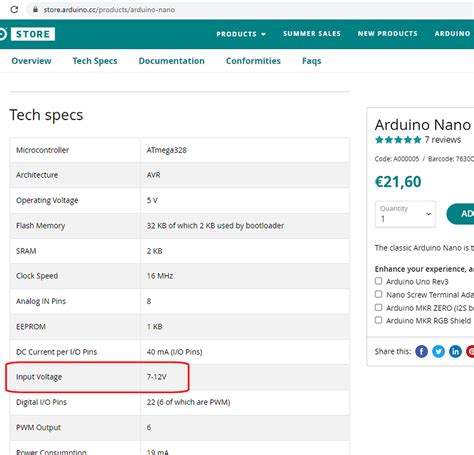
Task: Click the PWM Output row label
Action: click(38, 428)
